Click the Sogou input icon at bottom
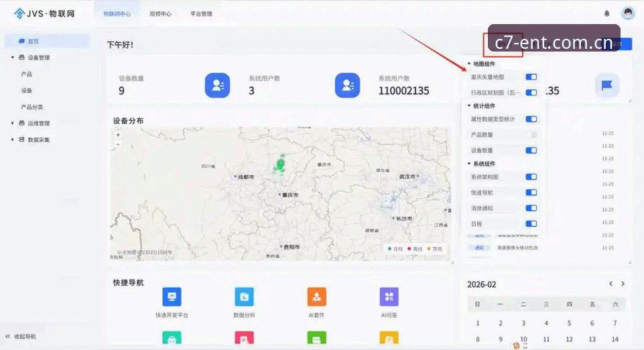 tap(517, 345)
